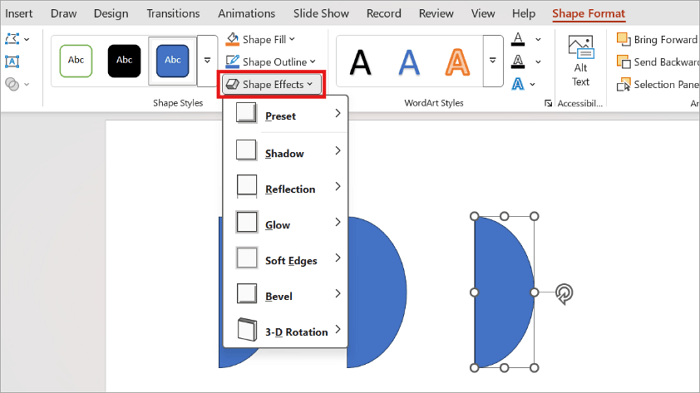Screen dimensions: 700x393
Task: Expand the WordArt Styles gallery
Action: click(493, 60)
